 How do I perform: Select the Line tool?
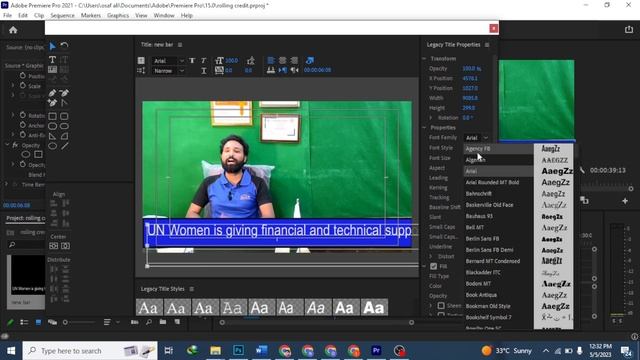(64, 146)
